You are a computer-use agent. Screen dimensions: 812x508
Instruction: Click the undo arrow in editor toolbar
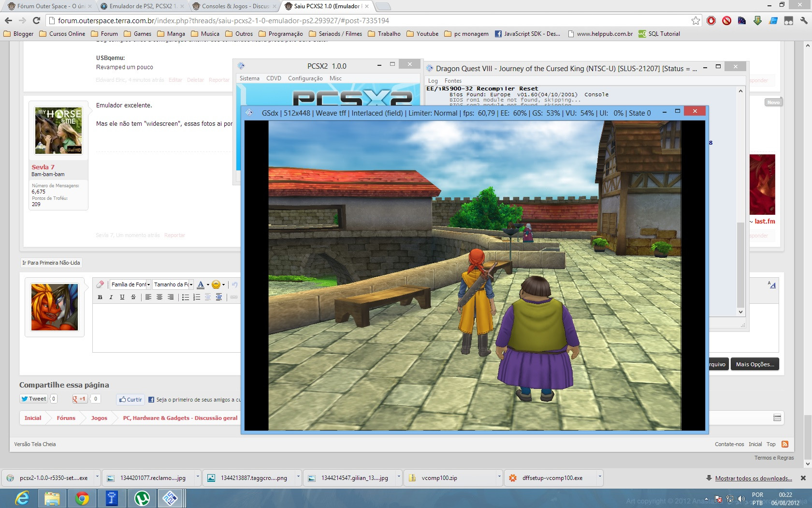pos(235,284)
